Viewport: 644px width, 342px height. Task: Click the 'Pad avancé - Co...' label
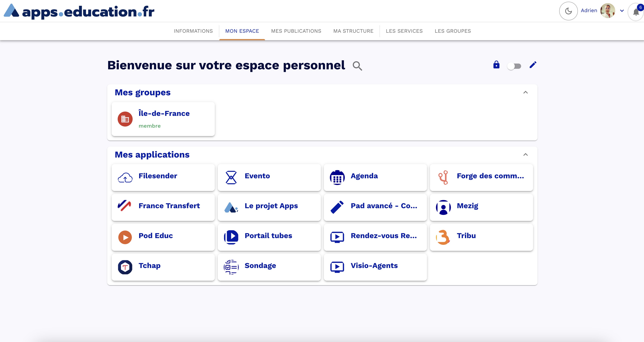[x=384, y=206]
